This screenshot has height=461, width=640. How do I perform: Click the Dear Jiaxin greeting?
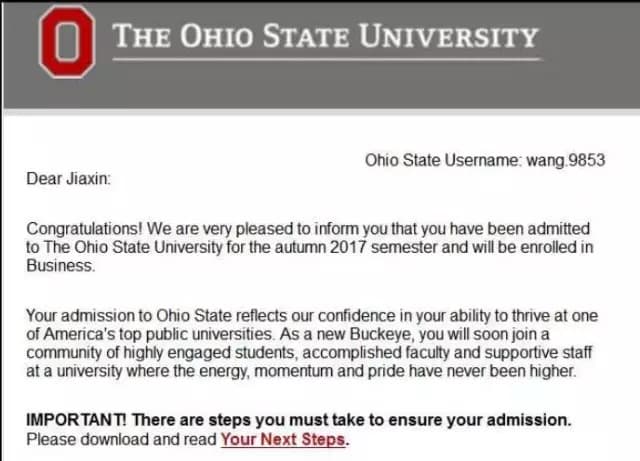click(x=69, y=179)
